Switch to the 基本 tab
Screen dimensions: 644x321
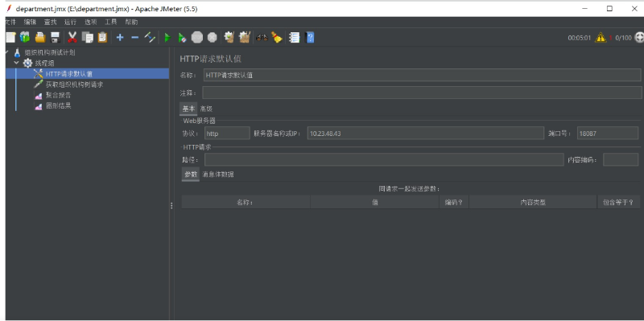click(188, 109)
